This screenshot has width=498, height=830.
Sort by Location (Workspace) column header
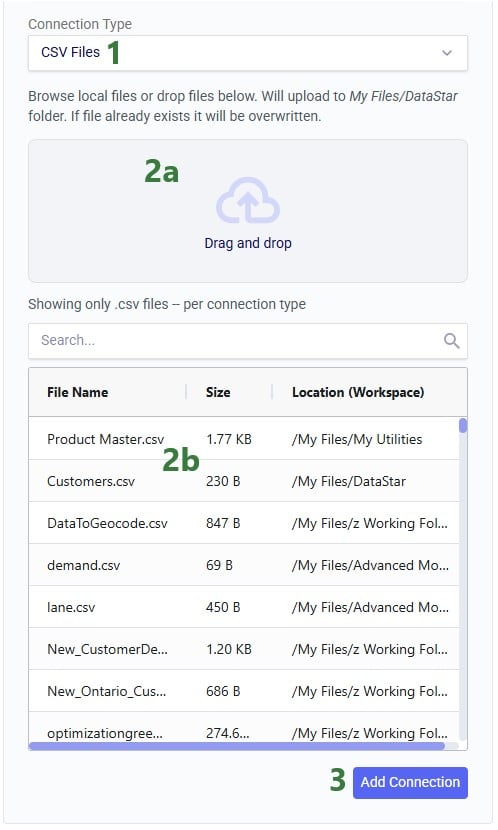point(358,392)
